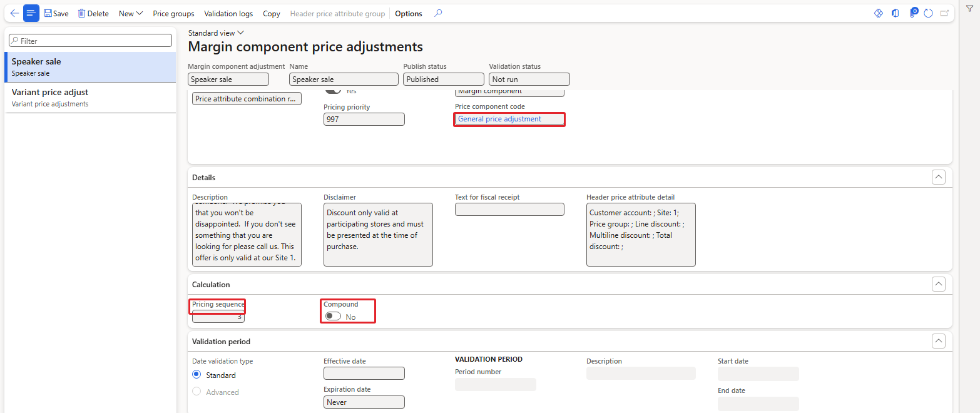Viewport: 980px width, 413px height.
Task: Go back using the back arrow
Action: [14, 13]
